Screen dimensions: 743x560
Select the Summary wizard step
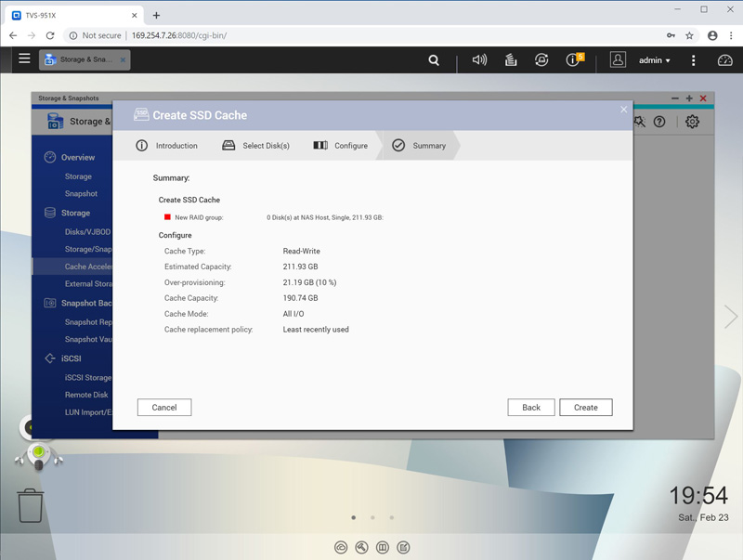419,146
